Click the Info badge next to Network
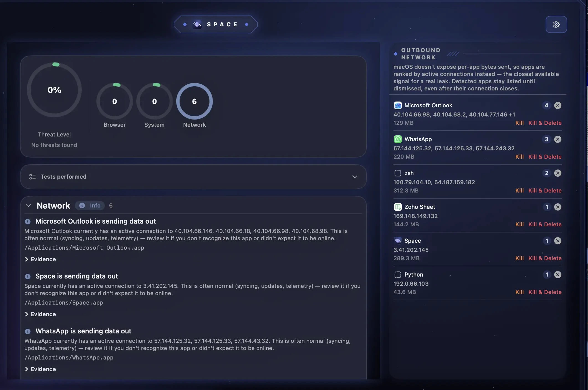This screenshot has height=390, width=588. [x=90, y=206]
